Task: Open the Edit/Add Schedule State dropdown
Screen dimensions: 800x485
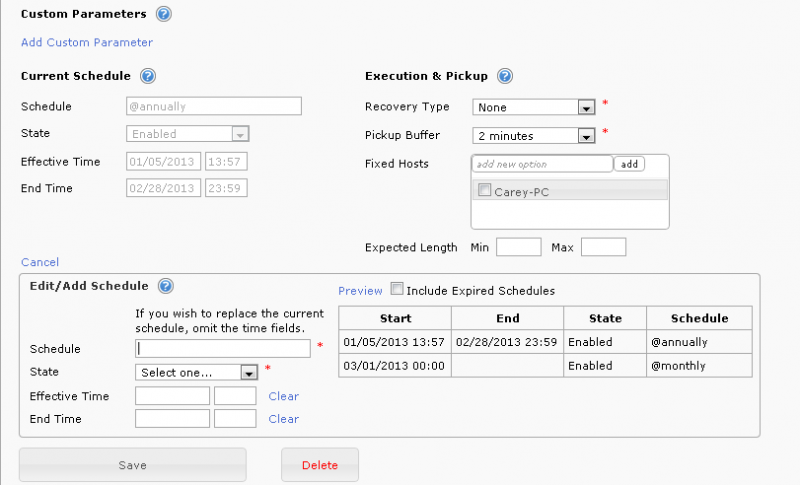Action: click(x=196, y=372)
